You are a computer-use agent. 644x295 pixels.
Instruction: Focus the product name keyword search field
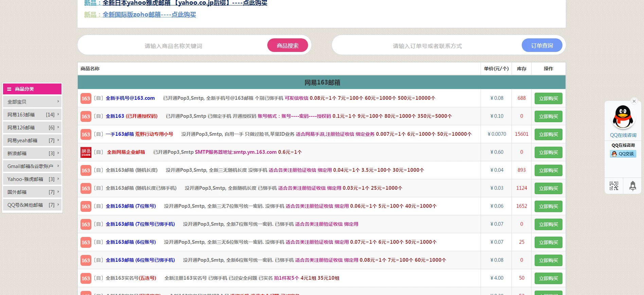tap(173, 46)
